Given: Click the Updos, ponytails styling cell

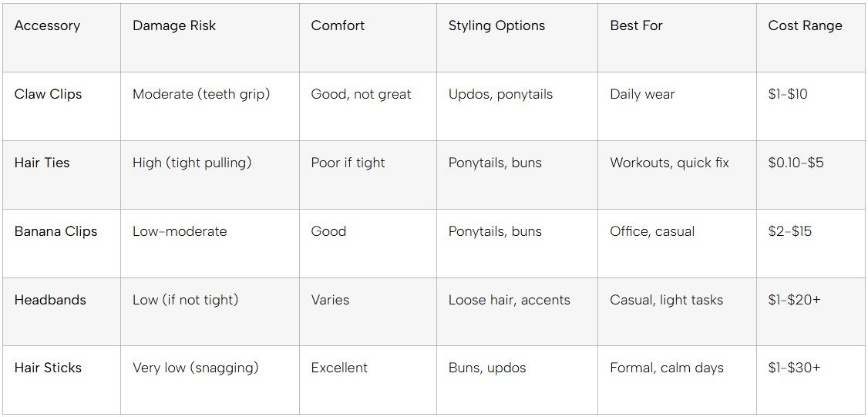Looking at the screenshot, I should click(x=500, y=94).
